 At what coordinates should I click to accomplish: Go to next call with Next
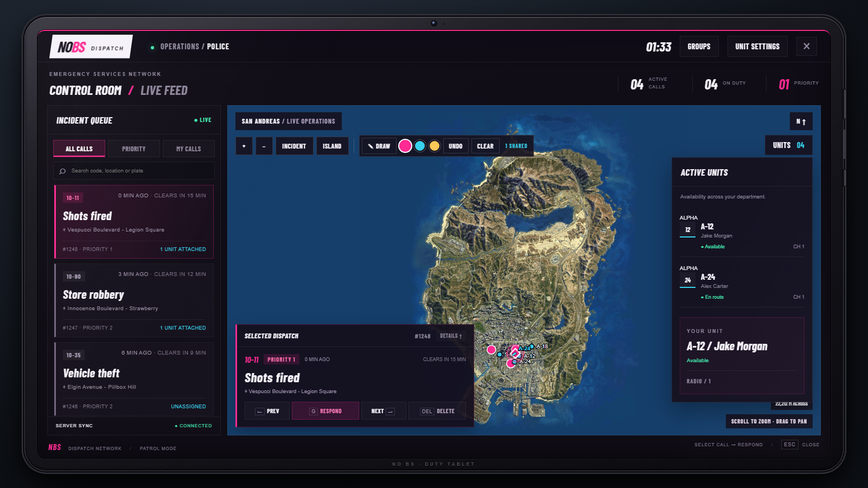tap(383, 411)
